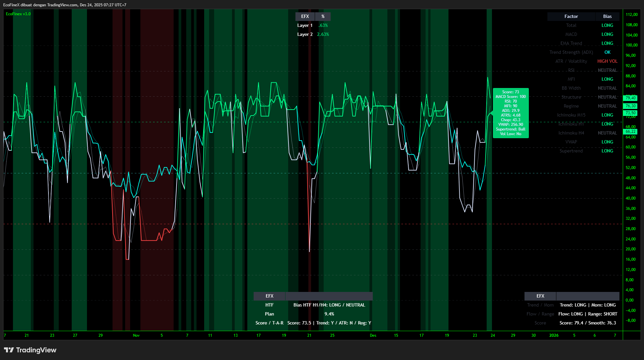Click the Flow: LONG | Range: SHORT cell
Image resolution: width=644 pixels, height=360 pixels.
[588, 314]
